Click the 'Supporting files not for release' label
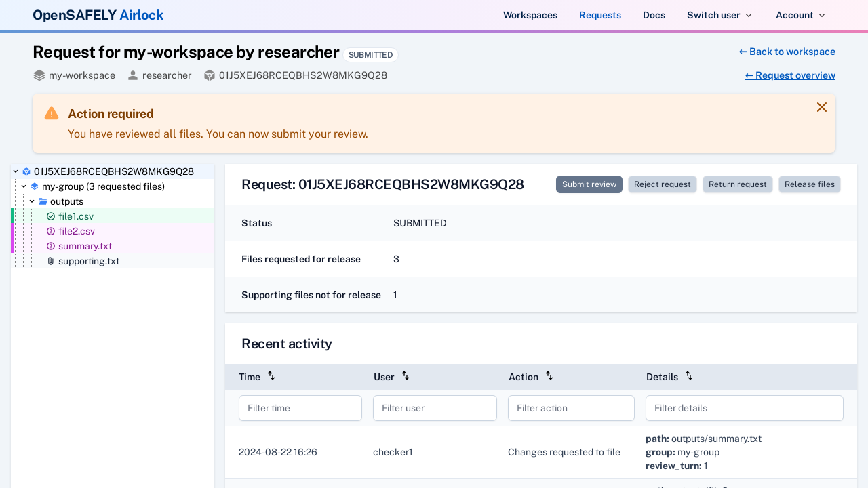 pos(311,295)
